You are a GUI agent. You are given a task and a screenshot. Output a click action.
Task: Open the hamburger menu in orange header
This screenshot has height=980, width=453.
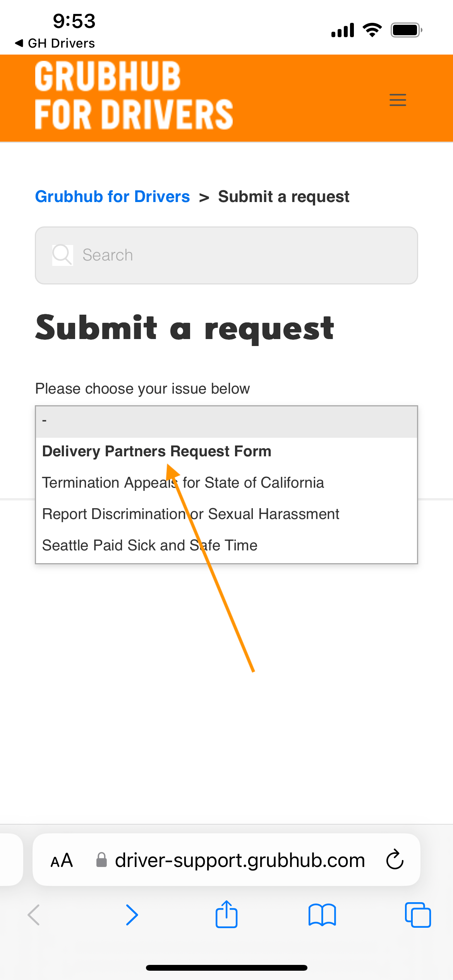[x=398, y=100]
